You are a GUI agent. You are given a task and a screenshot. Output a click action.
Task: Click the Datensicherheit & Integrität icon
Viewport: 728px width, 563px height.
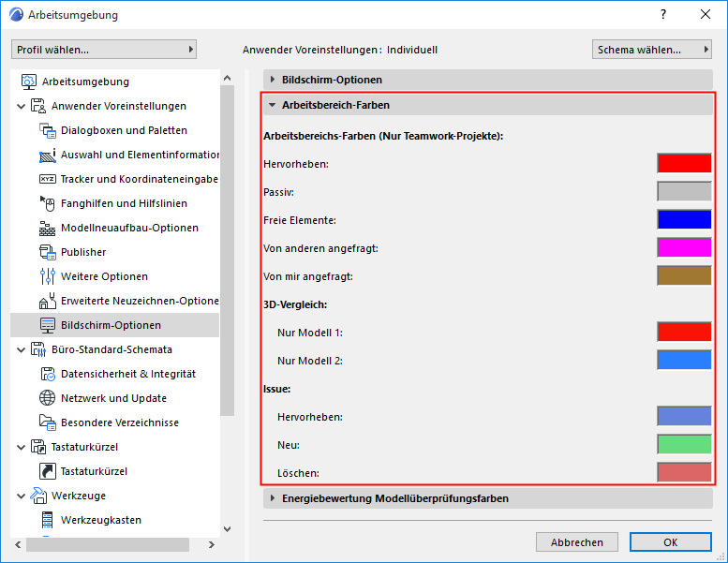[x=48, y=374]
